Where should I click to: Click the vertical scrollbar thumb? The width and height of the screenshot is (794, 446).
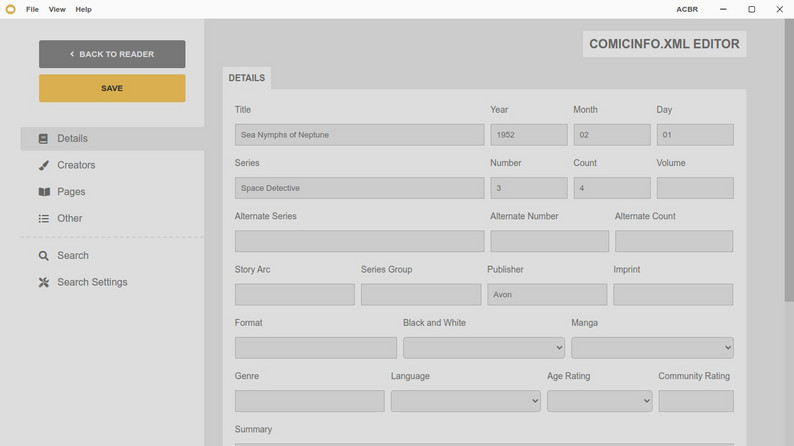tap(789, 160)
